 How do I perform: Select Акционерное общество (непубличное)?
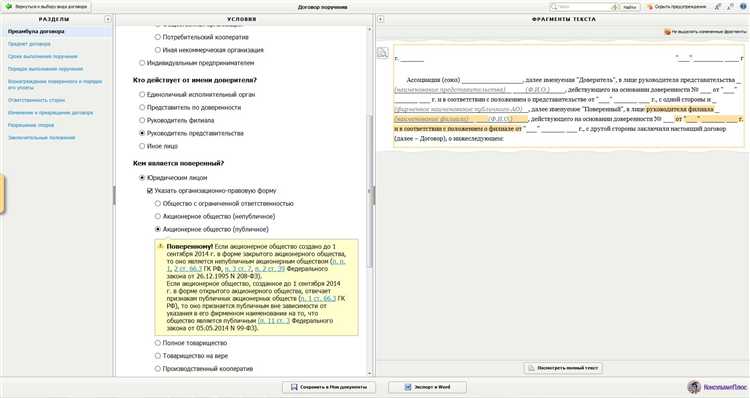pos(157,216)
